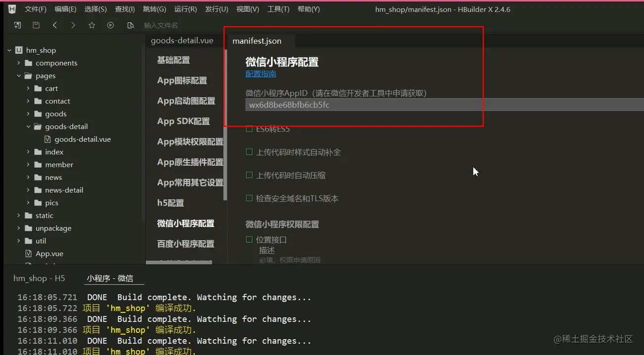Open App模块权限配置 section

(190, 142)
